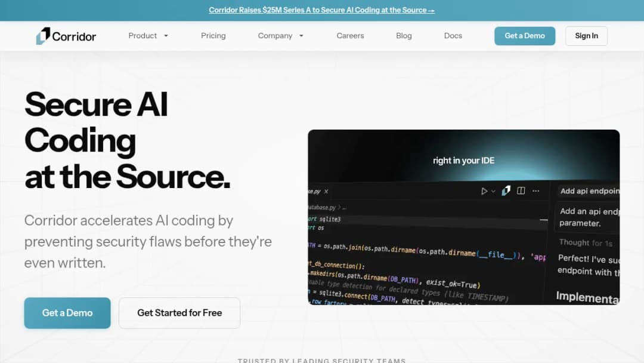The image size is (644, 363).
Task: Go to the Pricing page
Action: click(213, 36)
